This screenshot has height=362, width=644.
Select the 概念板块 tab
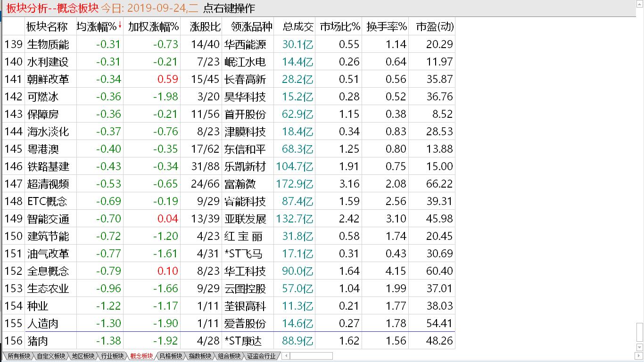click(141, 356)
